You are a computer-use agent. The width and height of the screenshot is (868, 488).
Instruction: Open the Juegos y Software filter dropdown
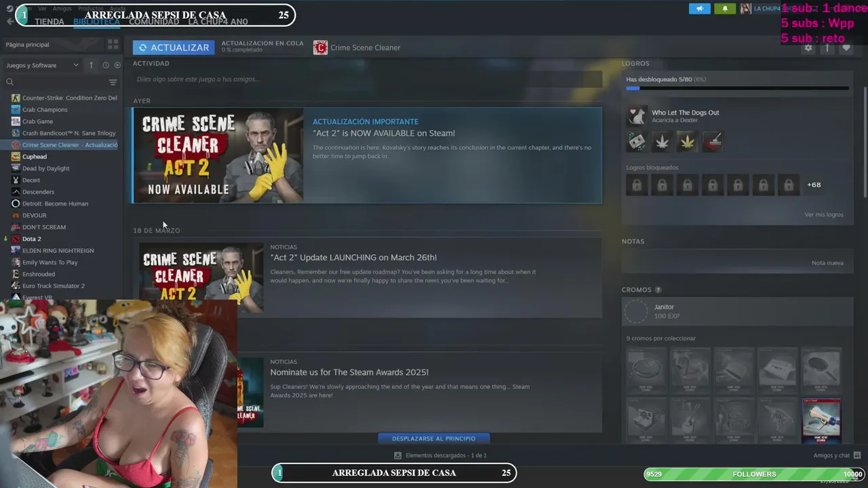[x=42, y=65]
